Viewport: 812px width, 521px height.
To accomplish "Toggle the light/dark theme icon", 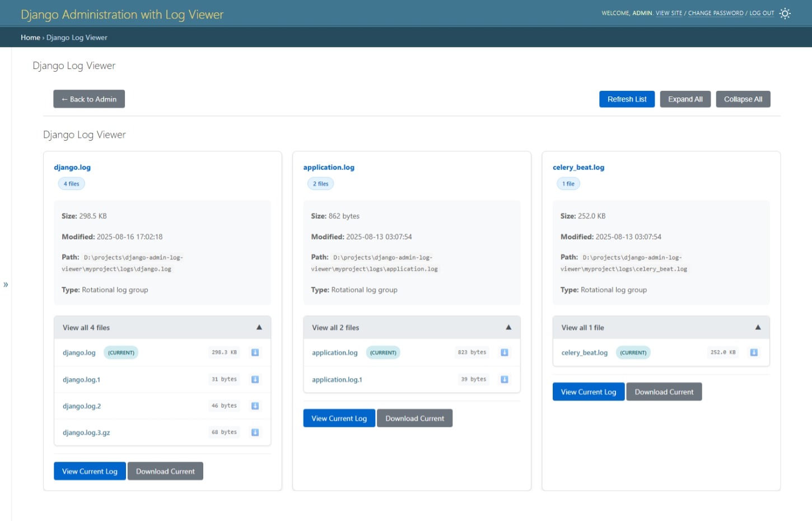I will [x=785, y=13].
